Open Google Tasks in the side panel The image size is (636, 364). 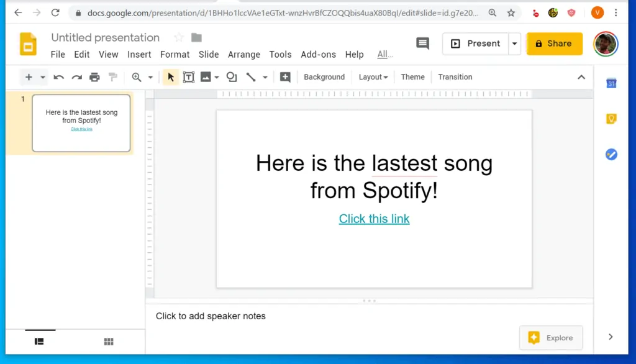click(x=612, y=154)
